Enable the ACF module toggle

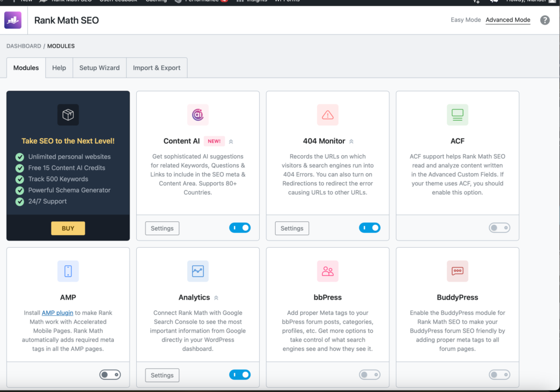tap(499, 227)
